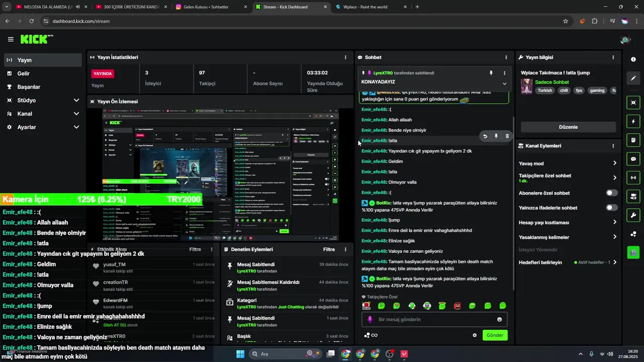Viewport: 644px width, 362px height.
Task: Open the hamburger menu next to Kick logo
Action: click(11, 39)
